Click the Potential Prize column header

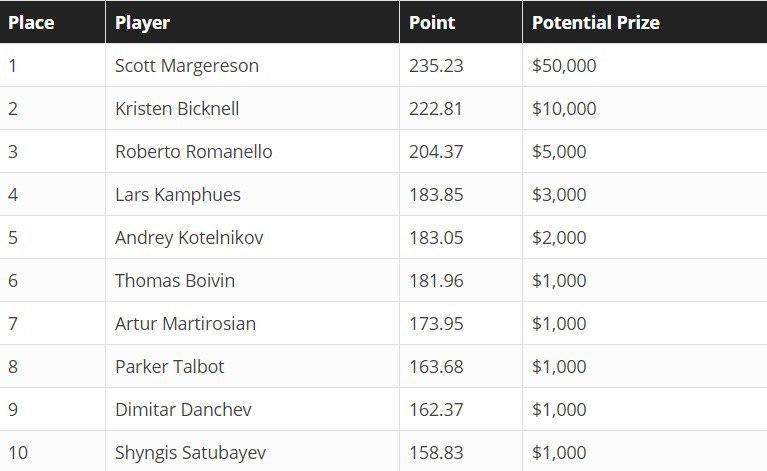tap(596, 22)
